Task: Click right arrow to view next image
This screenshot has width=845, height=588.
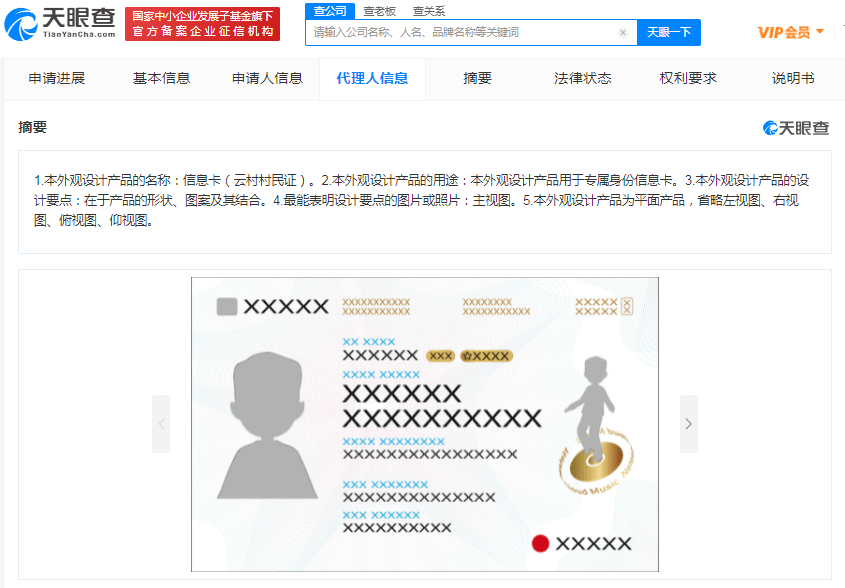Action: [688, 423]
